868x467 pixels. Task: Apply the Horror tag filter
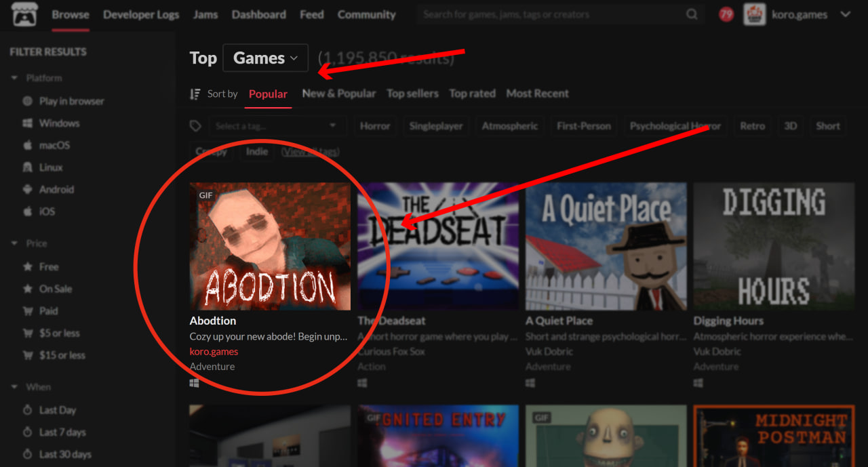(x=375, y=126)
